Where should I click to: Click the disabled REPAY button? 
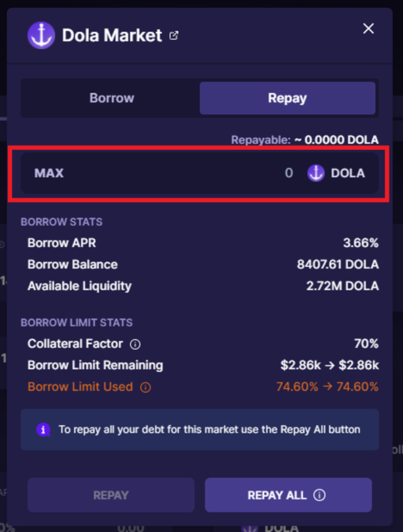click(111, 495)
